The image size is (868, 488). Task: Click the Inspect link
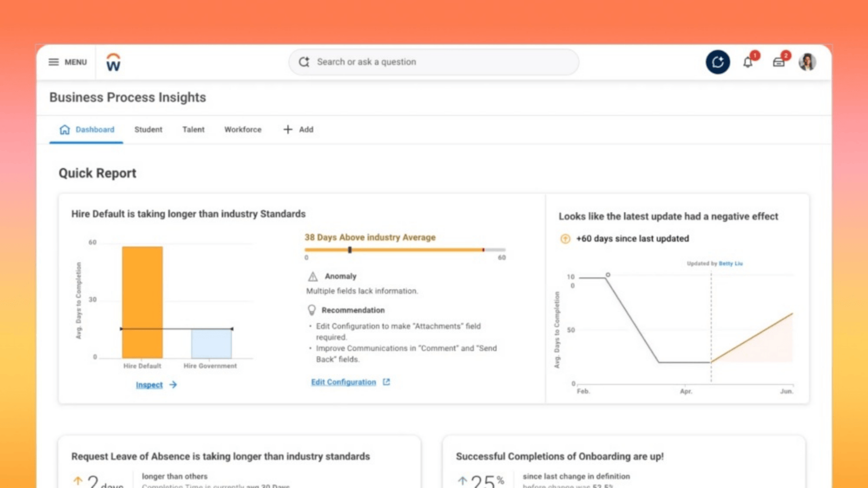150,385
